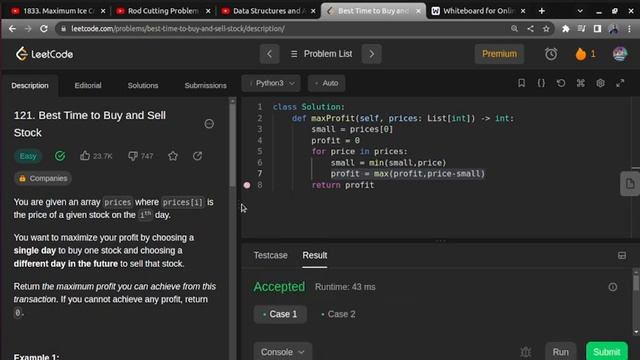Open browser tab search chevron
Image resolution: width=640 pixels, height=360 pixels.
pos(580,11)
